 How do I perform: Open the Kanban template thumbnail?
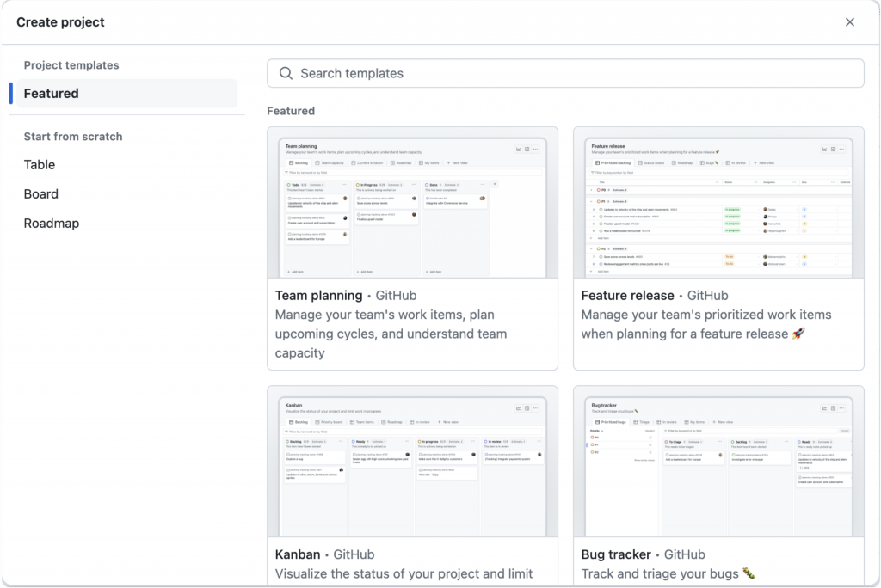(x=412, y=462)
